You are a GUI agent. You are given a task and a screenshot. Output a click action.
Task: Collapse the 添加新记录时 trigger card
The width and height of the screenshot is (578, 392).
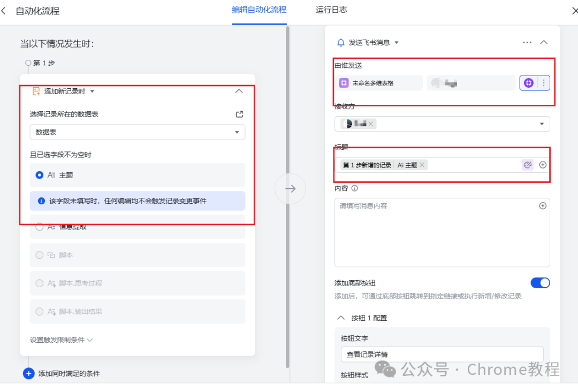point(239,91)
